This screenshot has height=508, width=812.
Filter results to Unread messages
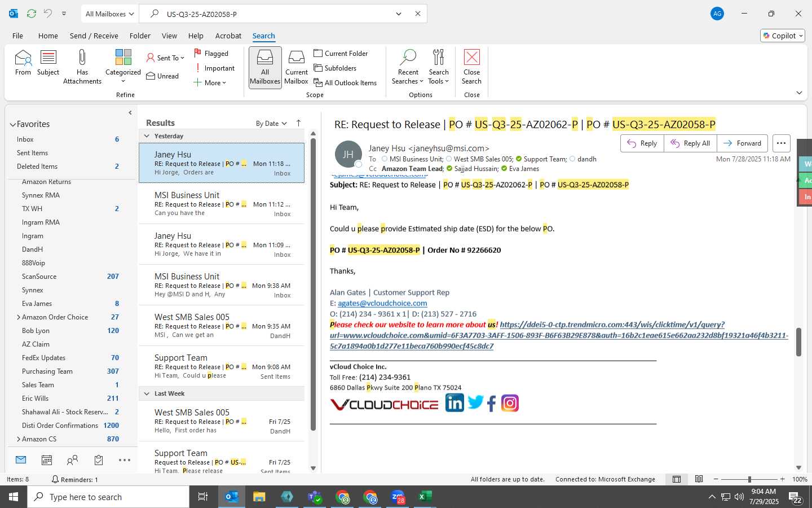coord(162,76)
